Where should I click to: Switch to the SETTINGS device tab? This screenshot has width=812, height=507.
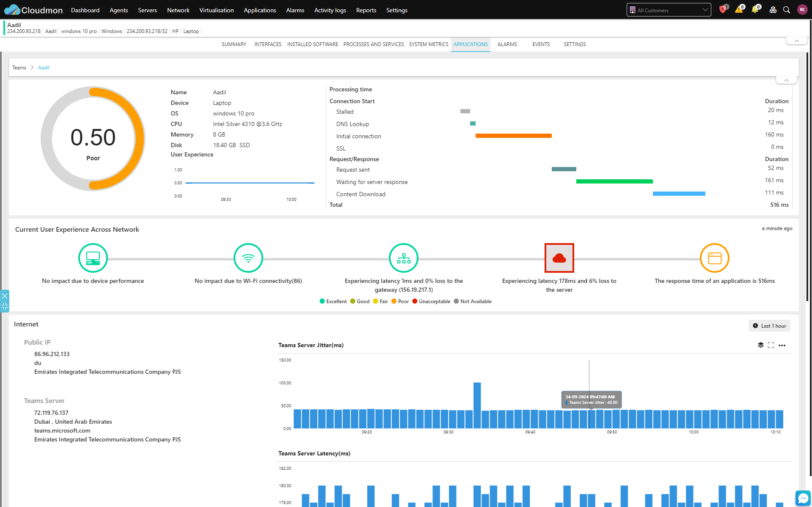[575, 44]
